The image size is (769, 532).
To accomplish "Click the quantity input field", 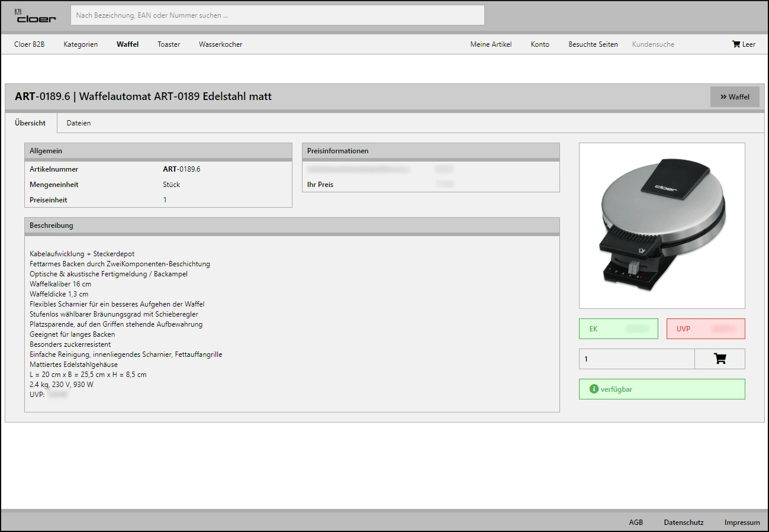I will point(636,359).
